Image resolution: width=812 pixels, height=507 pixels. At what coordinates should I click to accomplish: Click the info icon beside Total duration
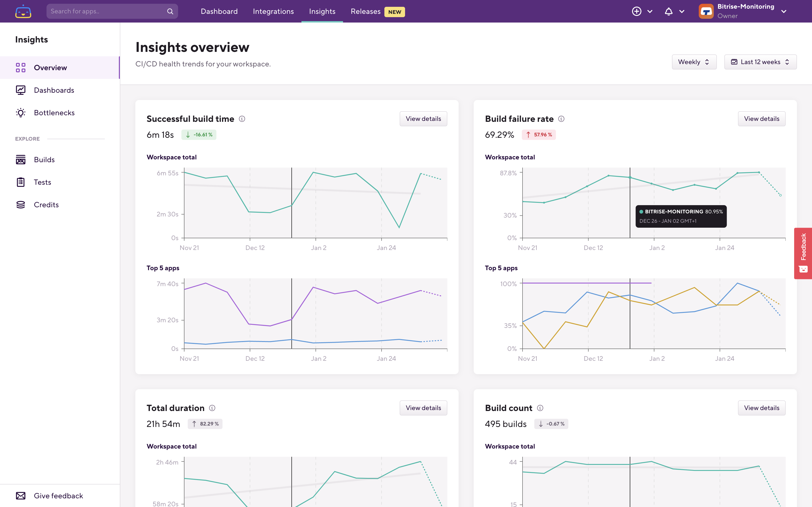tap(212, 408)
